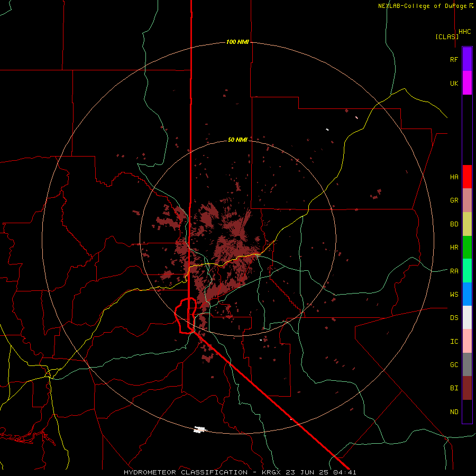The image size is (476, 476).
Task: Click the UK legend label
Action: [454, 83]
